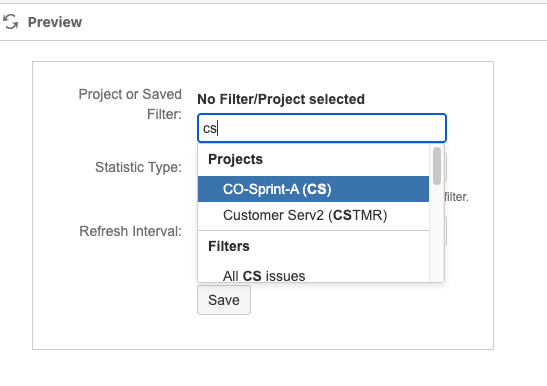Click the Save button
This screenshot has width=547, height=386.
224,300
